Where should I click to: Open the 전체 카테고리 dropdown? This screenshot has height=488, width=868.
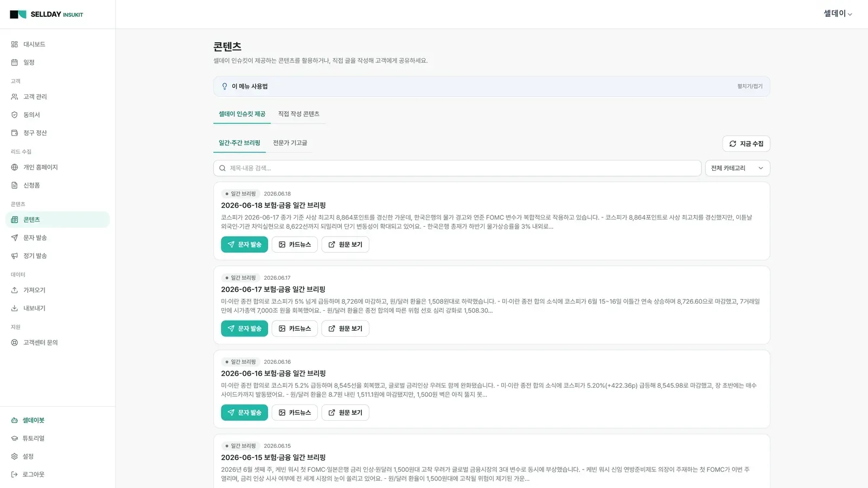click(x=737, y=168)
